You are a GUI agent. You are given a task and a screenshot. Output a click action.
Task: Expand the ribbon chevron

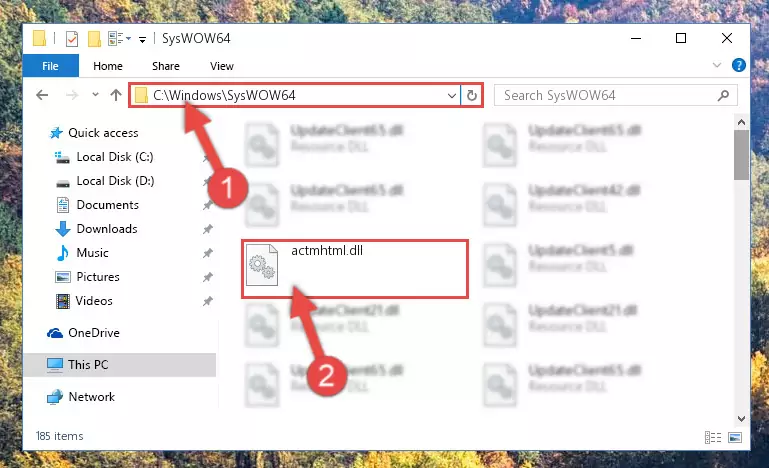[x=717, y=65]
